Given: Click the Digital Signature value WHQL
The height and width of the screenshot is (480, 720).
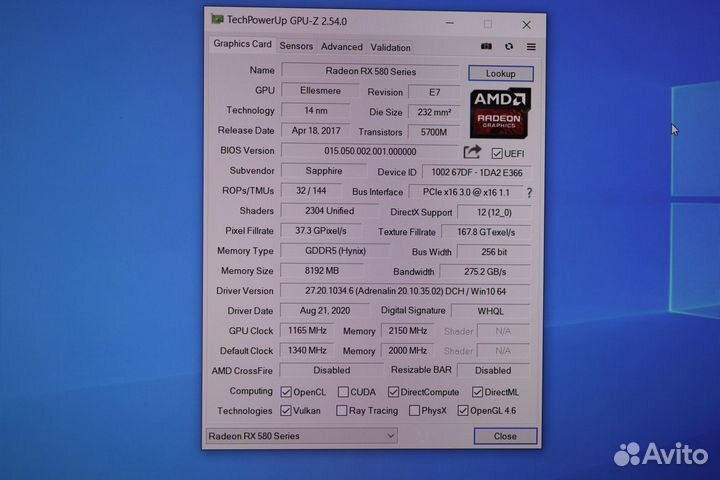Looking at the screenshot, I should coord(490,311).
